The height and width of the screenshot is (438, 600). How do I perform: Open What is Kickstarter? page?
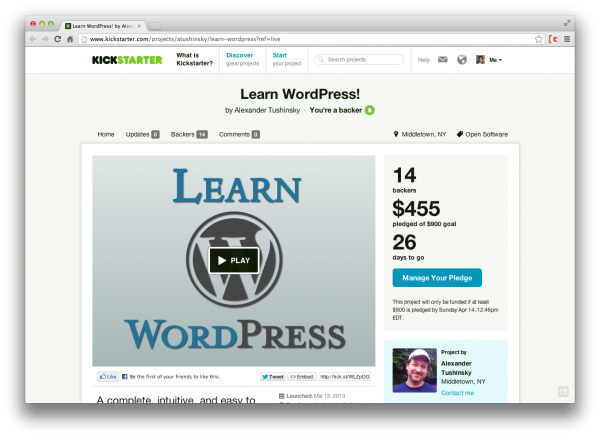coord(194,59)
